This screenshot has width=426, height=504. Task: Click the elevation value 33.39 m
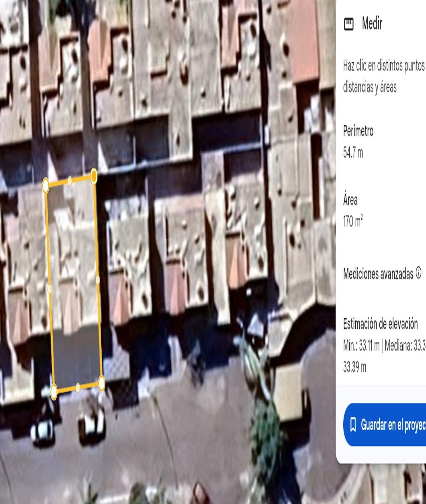(x=354, y=367)
